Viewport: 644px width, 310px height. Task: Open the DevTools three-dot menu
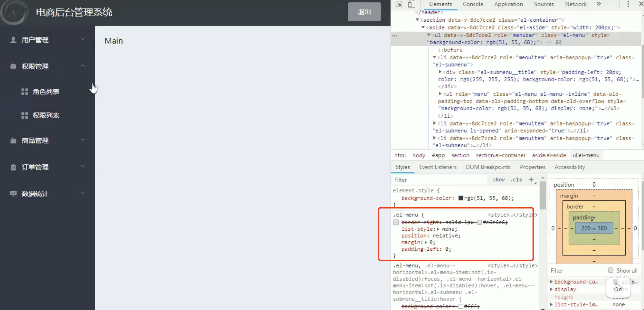(x=628, y=4)
